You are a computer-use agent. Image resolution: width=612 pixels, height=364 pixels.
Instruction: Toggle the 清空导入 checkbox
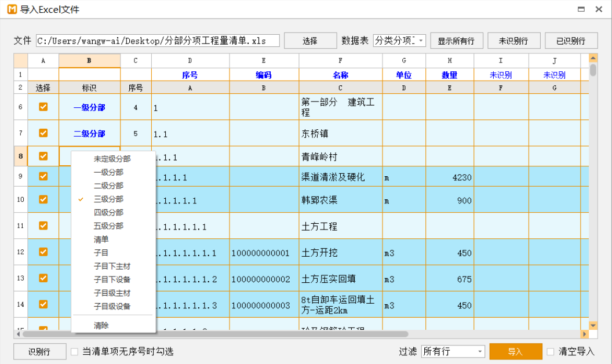551,352
